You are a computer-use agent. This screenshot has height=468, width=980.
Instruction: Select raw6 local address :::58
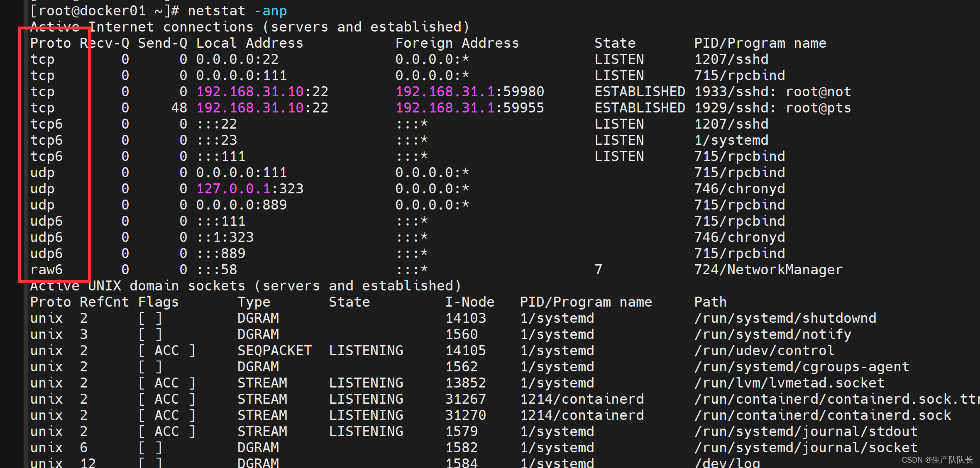216,270
